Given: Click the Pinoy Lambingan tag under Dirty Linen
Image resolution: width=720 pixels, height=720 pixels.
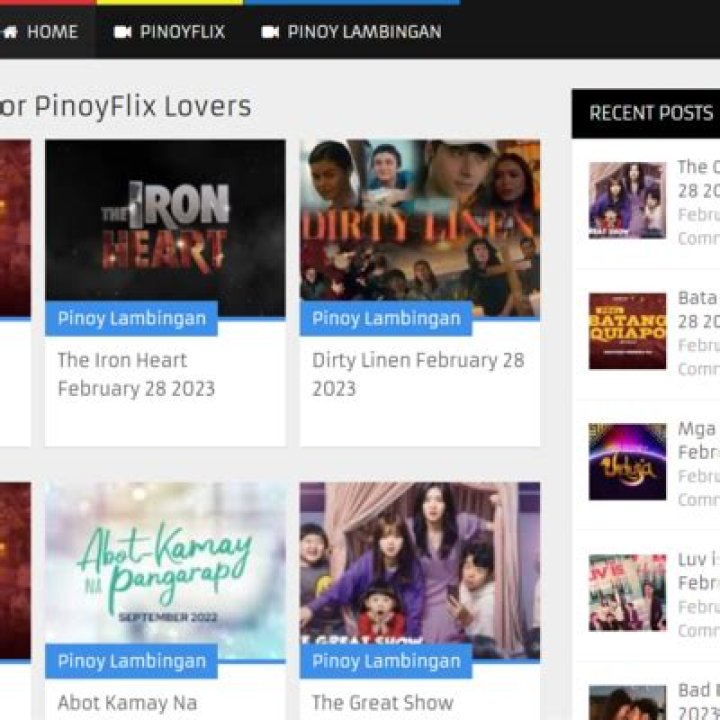Looking at the screenshot, I should pyautogui.click(x=386, y=319).
